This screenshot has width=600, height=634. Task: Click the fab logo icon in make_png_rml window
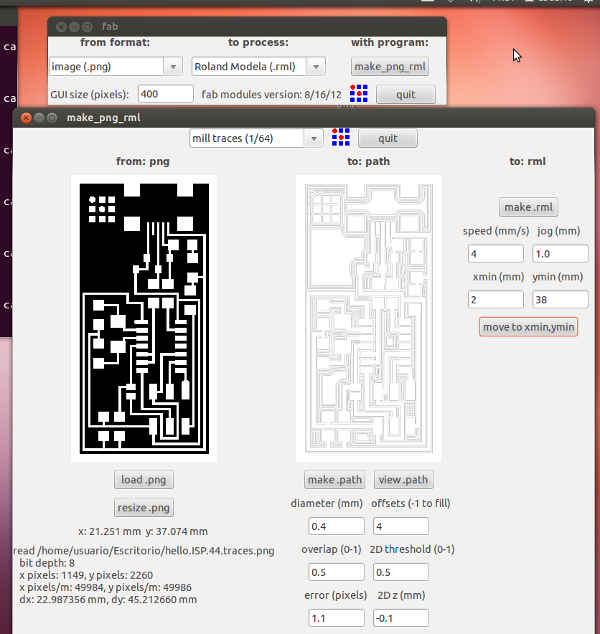[x=340, y=137]
